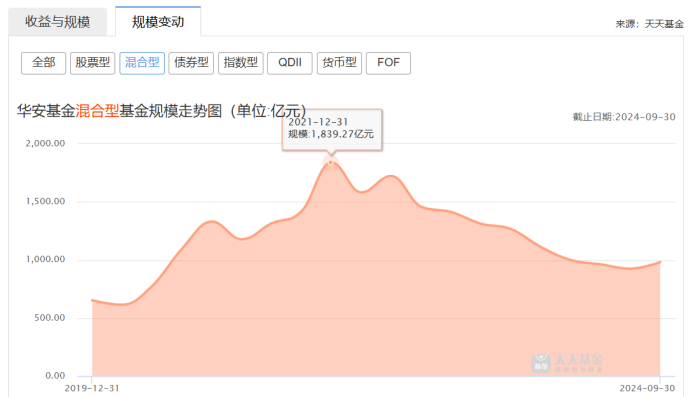Choose the 债券型 fund filter
The image size is (691, 397).
(191, 63)
